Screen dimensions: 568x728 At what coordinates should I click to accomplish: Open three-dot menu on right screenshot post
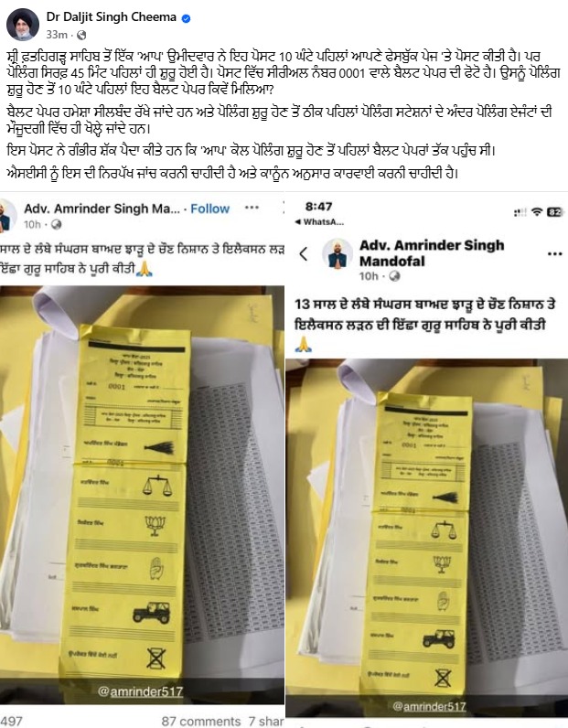[555, 254]
